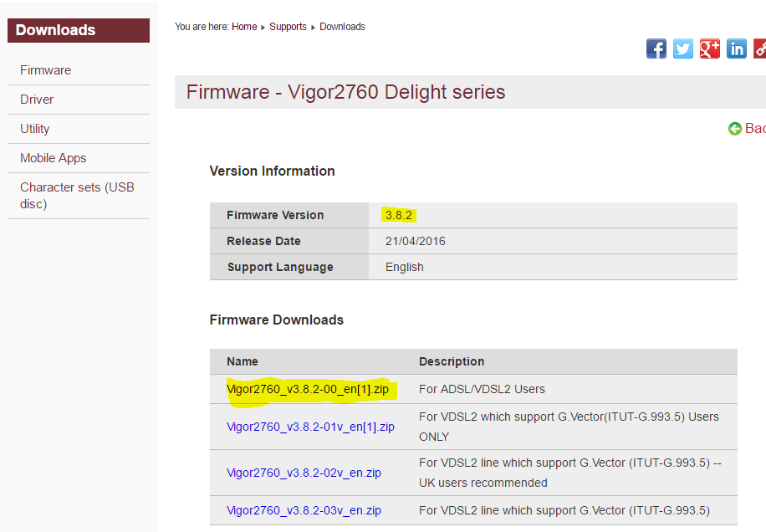Click the red link share icon
Screen dimensions: 766x532
[759, 49]
